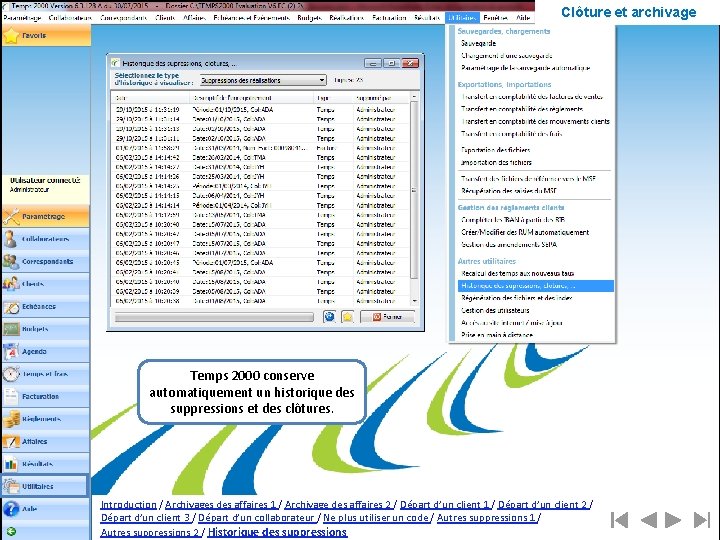Select 'Prise en main à distance' menu entry

click(497, 335)
